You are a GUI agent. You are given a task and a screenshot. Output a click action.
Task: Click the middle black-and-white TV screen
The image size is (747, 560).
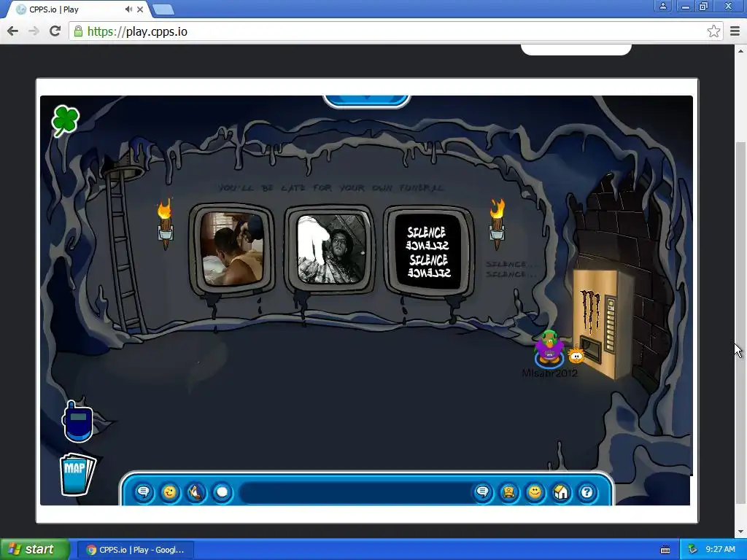331,249
